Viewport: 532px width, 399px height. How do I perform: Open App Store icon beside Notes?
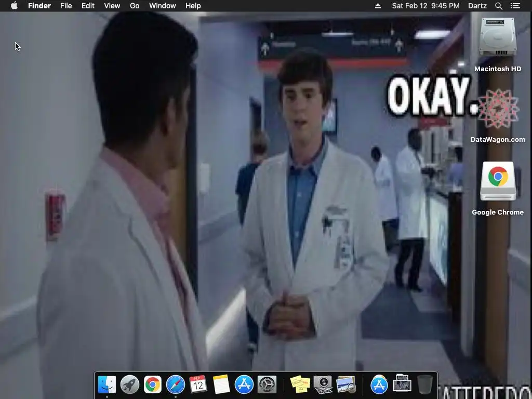tap(244, 384)
